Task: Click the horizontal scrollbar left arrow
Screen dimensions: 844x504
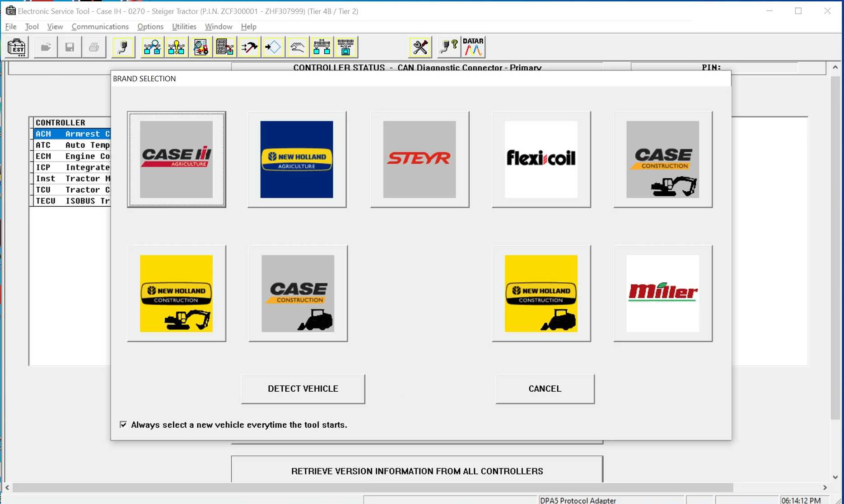Action: tap(7, 488)
